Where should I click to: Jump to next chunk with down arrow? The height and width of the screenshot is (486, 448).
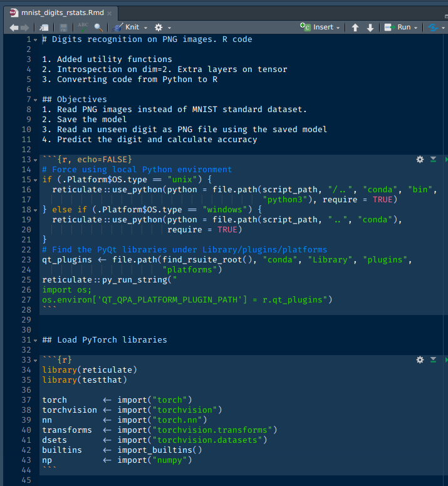(x=370, y=28)
